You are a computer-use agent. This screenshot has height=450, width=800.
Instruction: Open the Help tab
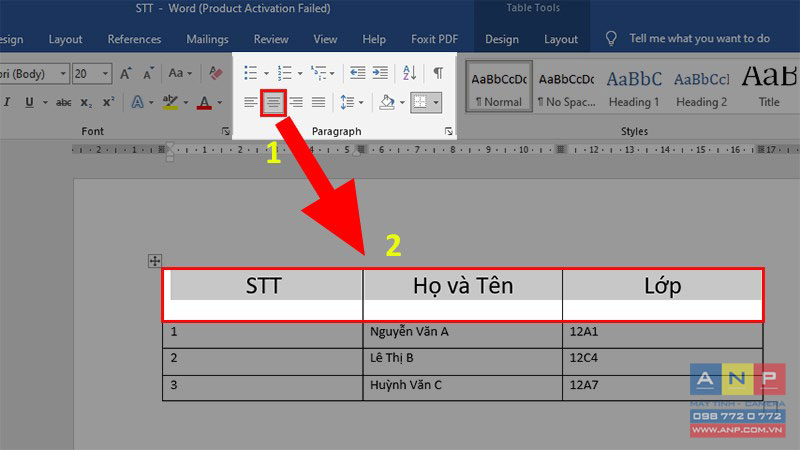click(374, 39)
